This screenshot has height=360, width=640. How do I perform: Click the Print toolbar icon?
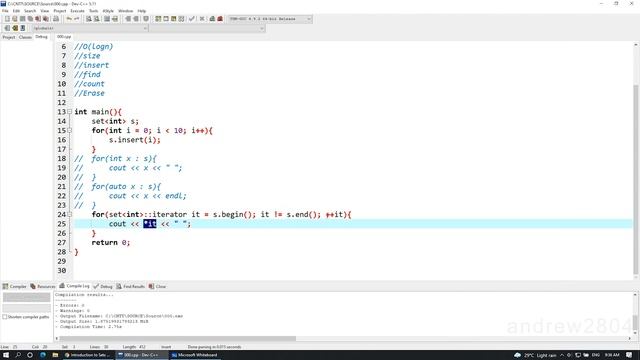(56, 19)
